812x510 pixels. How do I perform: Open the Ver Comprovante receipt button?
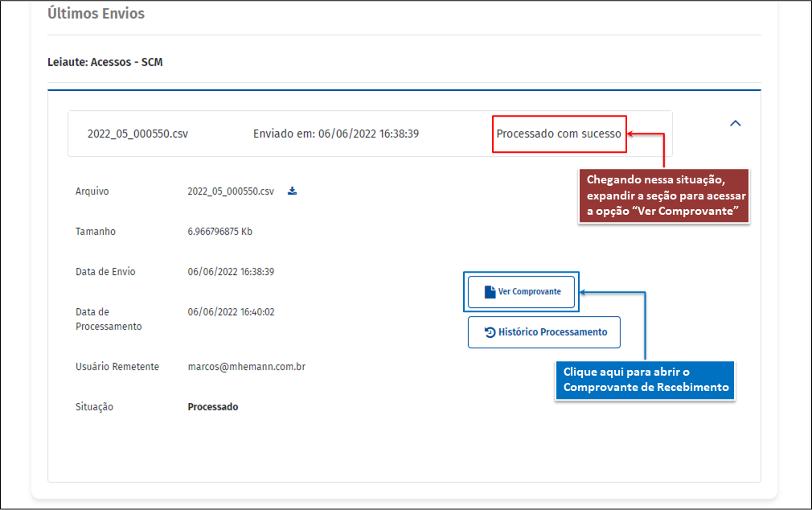pos(522,292)
